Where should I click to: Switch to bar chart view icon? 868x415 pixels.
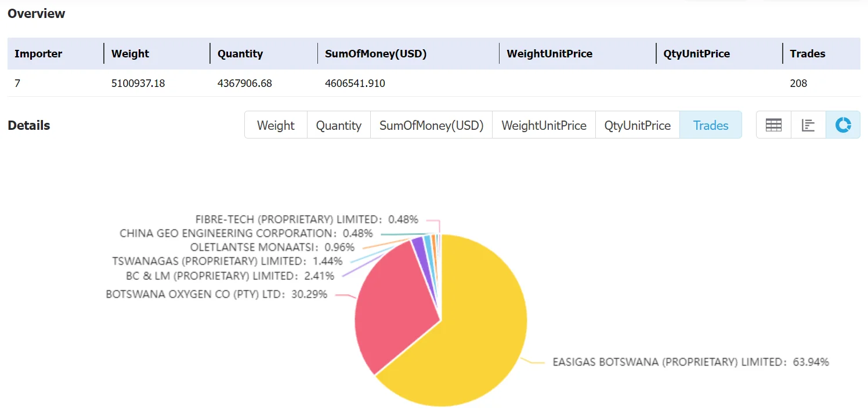pyautogui.click(x=808, y=125)
